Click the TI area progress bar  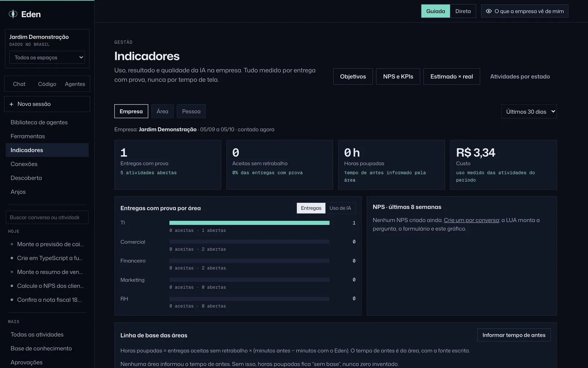(x=249, y=223)
